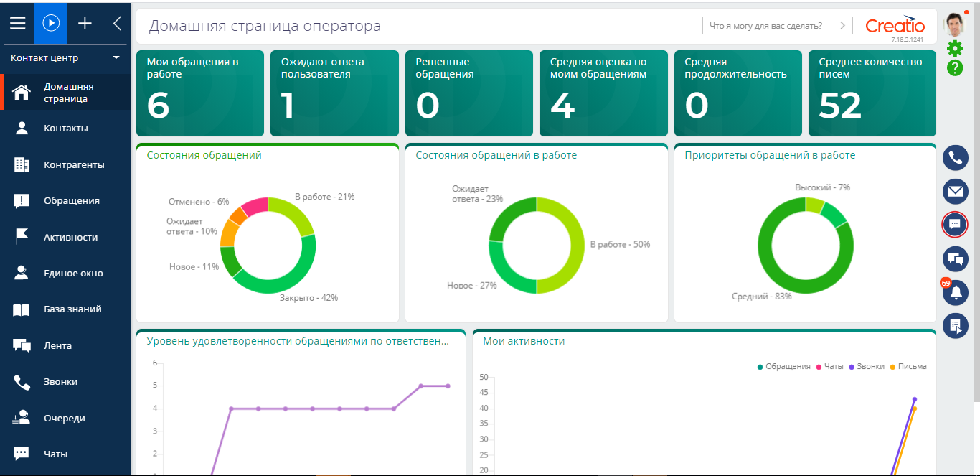Toggle Чаты series in chart legend

[x=829, y=366]
